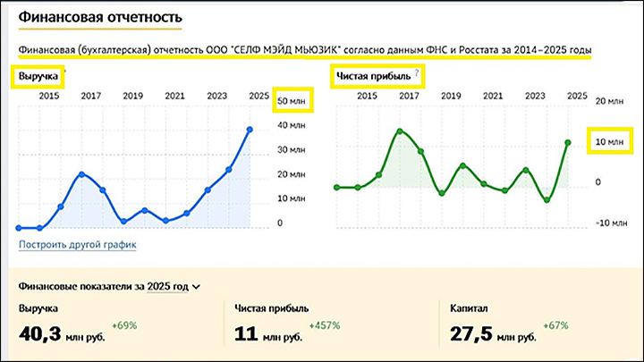Click the 2017 peak on net profit chart
This screenshot has height=362, width=644.
pyautogui.click(x=399, y=131)
